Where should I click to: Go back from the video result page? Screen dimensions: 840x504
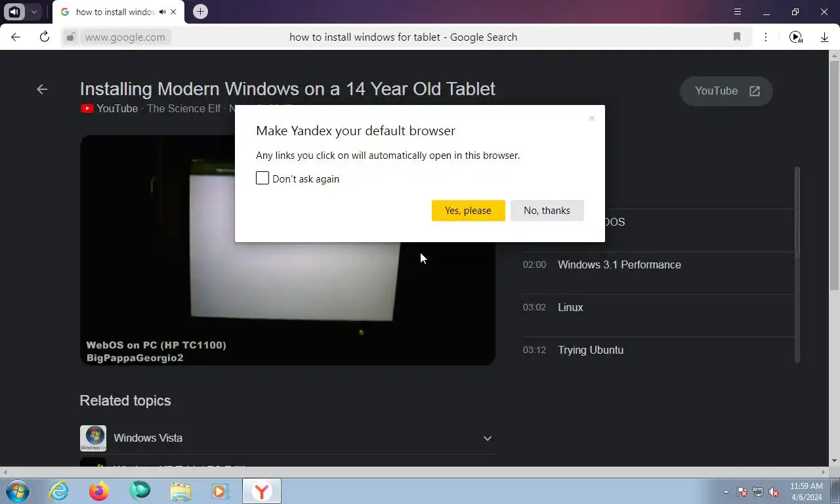click(x=42, y=89)
